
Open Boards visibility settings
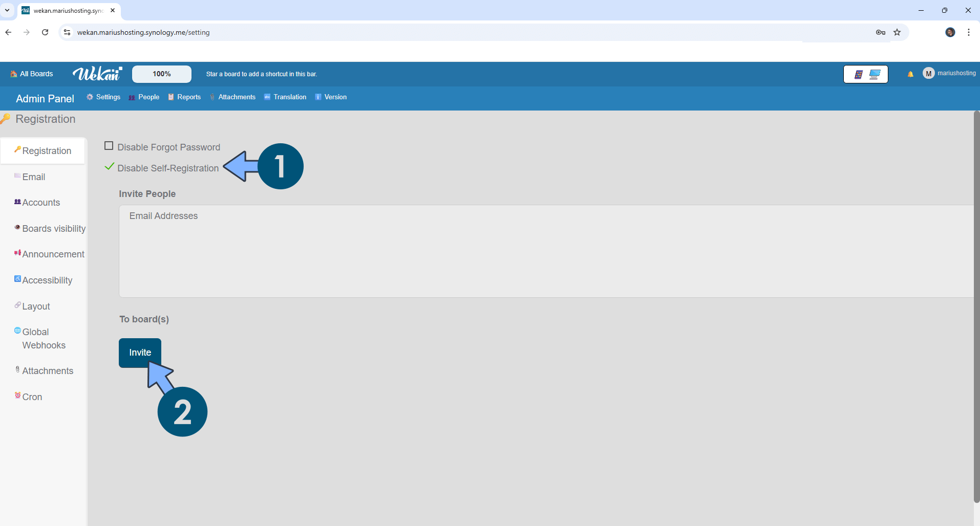53,229
